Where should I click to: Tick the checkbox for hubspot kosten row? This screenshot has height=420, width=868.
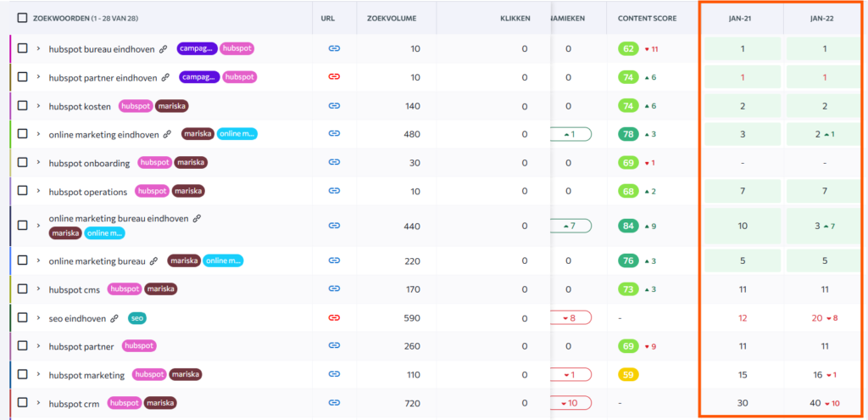click(x=23, y=106)
